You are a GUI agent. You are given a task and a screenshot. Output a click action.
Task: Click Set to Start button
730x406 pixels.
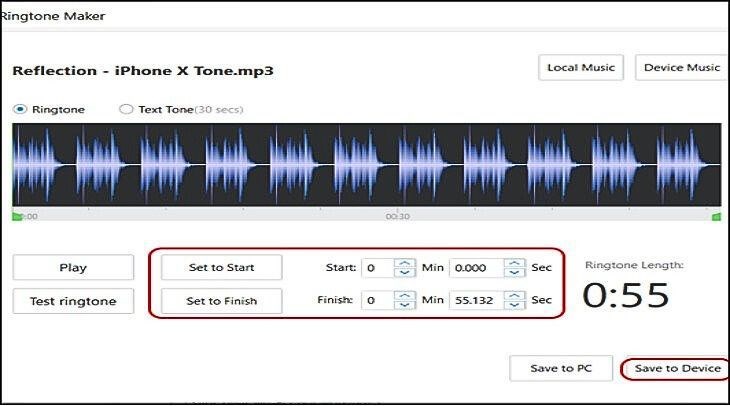[221, 268]
